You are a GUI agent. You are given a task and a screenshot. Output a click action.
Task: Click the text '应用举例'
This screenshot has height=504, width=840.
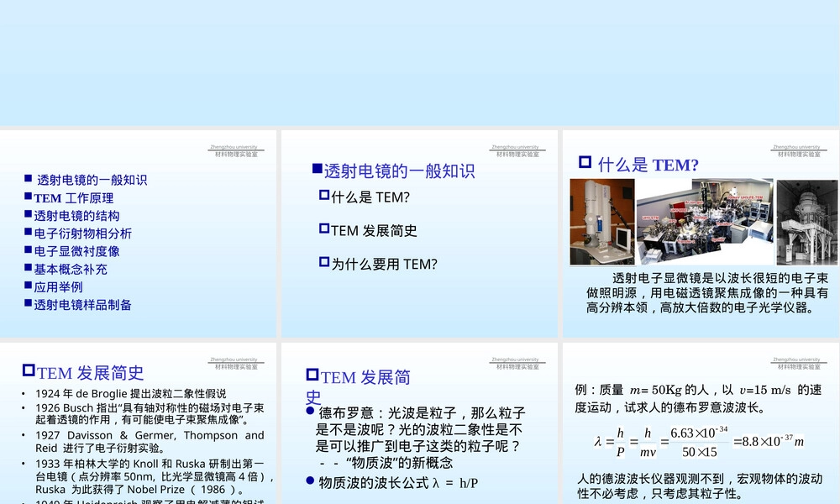pyautogui.click(x=59, y=287)
